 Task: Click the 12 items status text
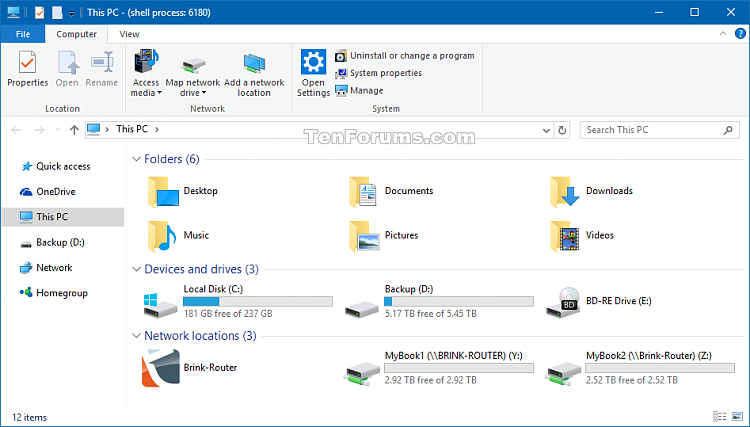(x=29, y=417)
